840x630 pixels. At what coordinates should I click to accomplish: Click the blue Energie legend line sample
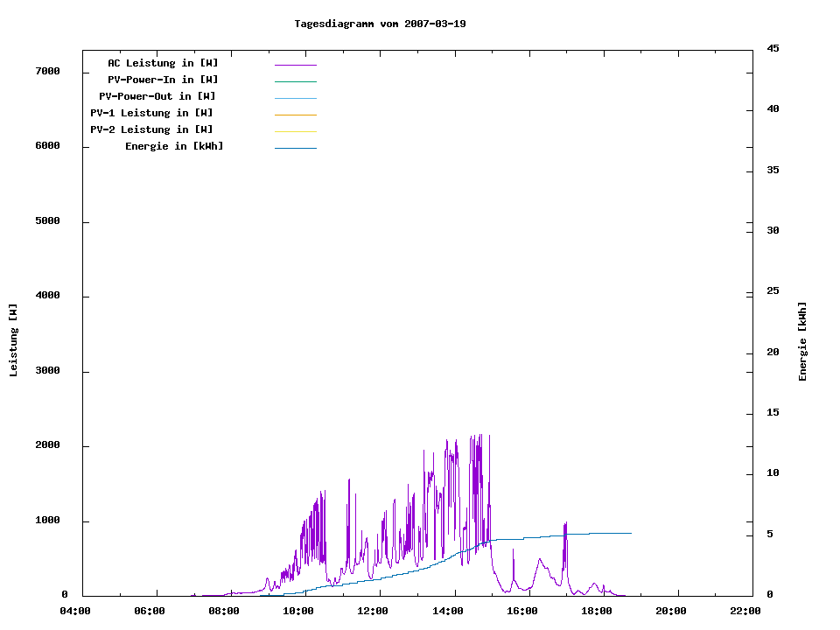295,148
